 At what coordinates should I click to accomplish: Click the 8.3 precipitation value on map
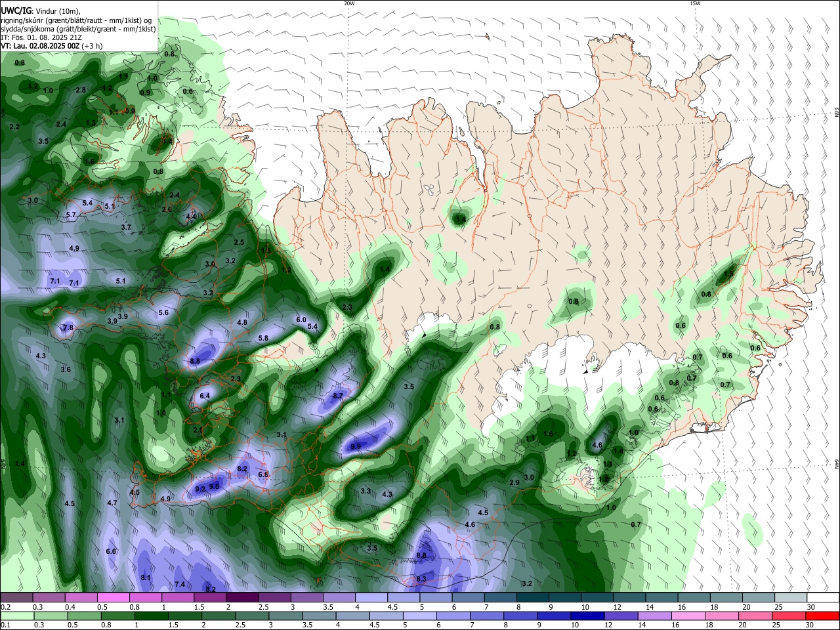(421, 579)
